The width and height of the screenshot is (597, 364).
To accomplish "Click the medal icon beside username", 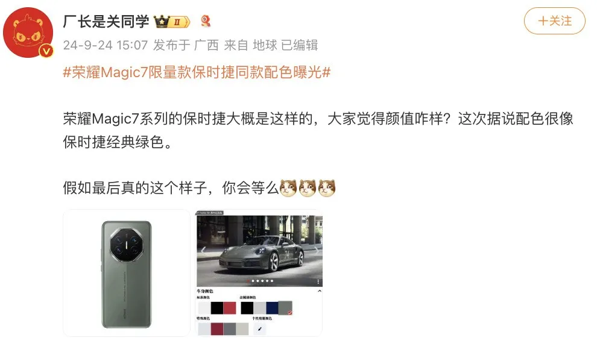I will tap(206, 21).
